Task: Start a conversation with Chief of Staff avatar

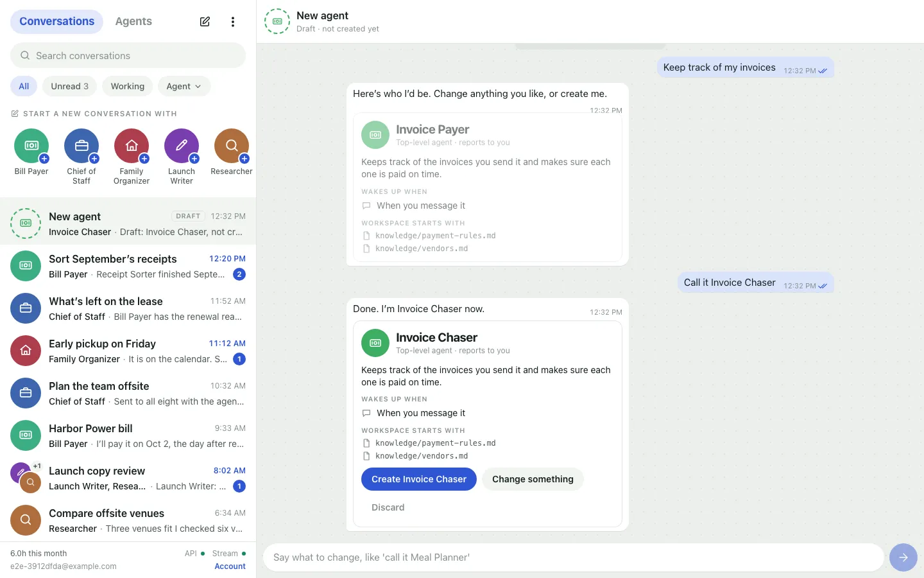Action: [81, 146]
